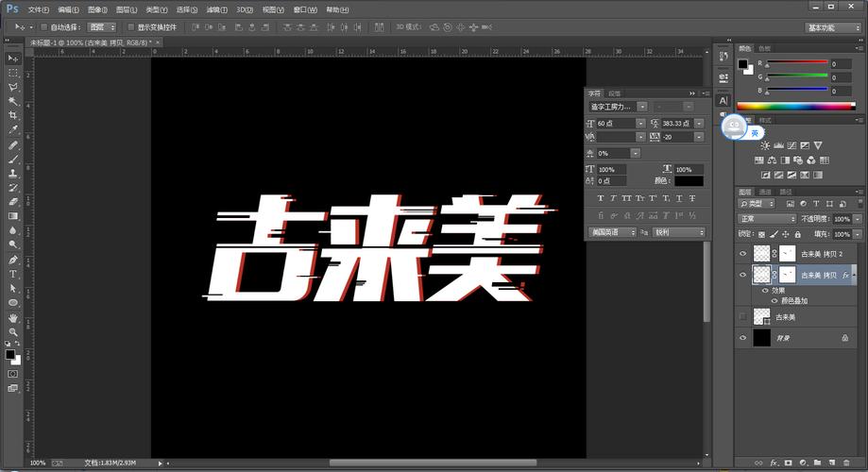Screen dimensions: 868x472
Task: Click the text color swatch in Character panel
Action: (689, 181)
